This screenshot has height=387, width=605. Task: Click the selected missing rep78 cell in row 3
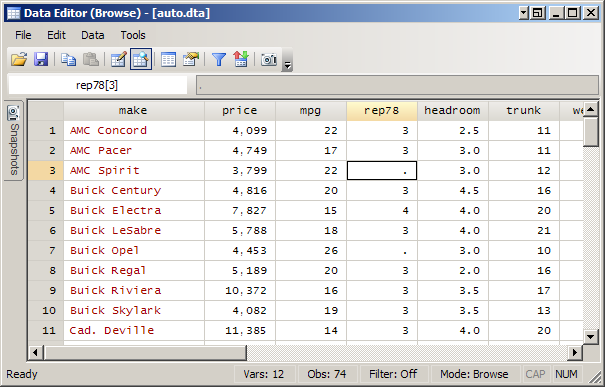(x=382, y=171)
